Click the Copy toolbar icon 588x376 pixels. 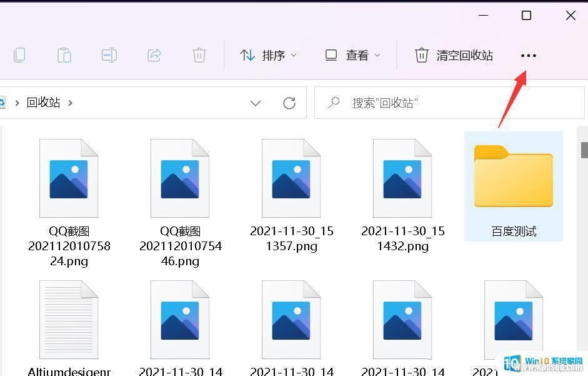point(19,55)
